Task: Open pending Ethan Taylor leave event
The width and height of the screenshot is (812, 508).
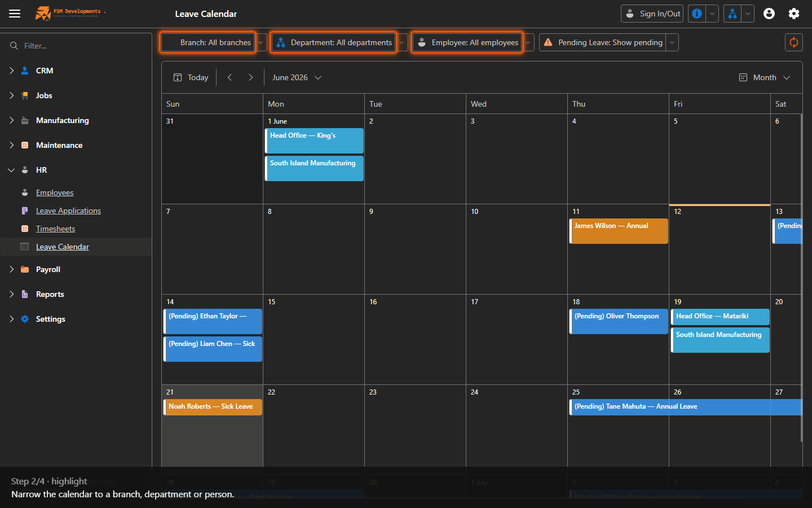Action: [x=213, y=321]
